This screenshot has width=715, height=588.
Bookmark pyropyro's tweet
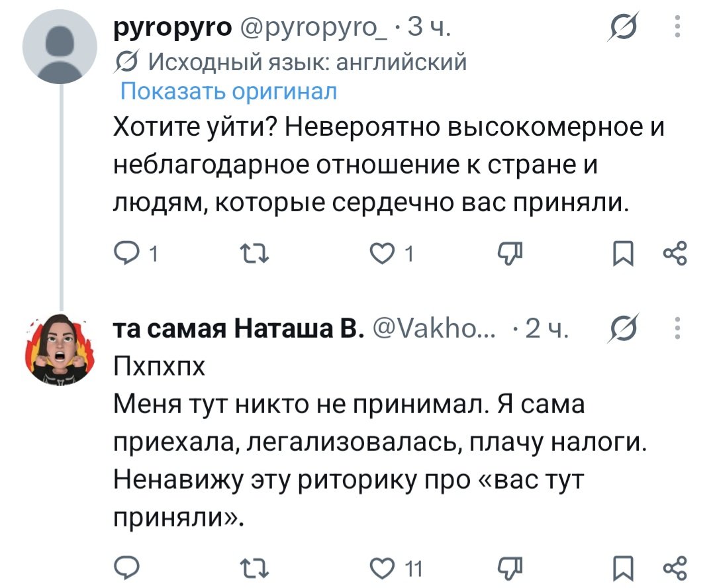[x=623, y=253]
